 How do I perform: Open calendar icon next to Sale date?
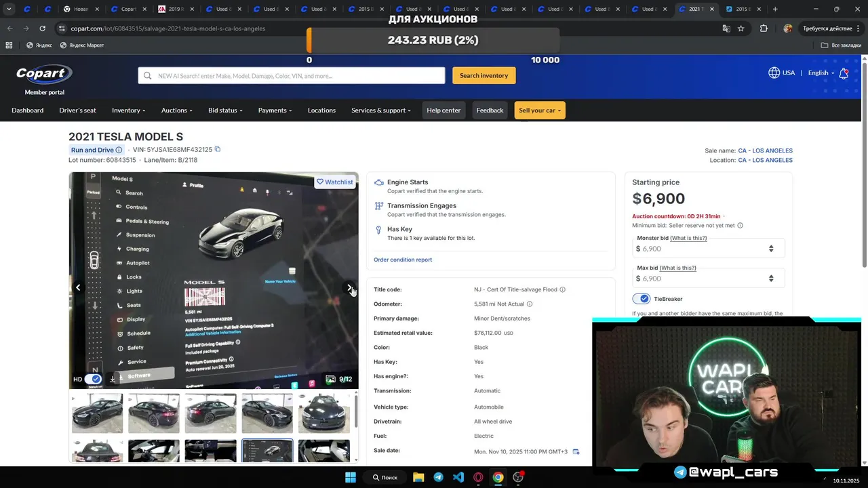coord(576,451)
